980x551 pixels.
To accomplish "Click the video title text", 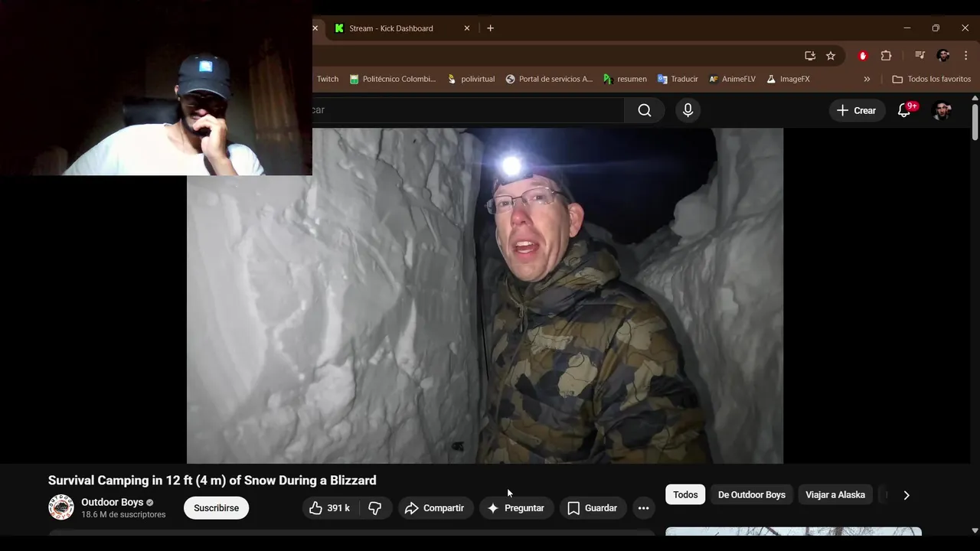I will (212, 481).
